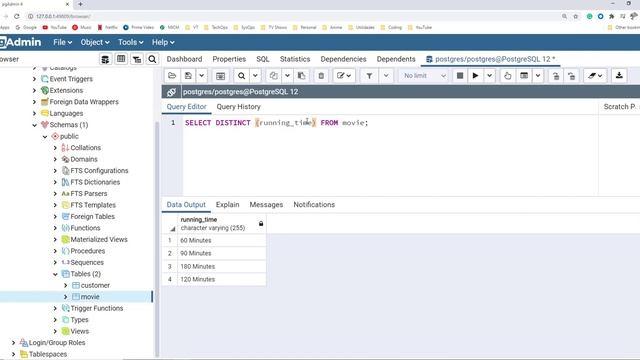The width and height of the screenshot is (640, 360).
Task: Click the Rollback transaction icon
Action: pos(572,76)
